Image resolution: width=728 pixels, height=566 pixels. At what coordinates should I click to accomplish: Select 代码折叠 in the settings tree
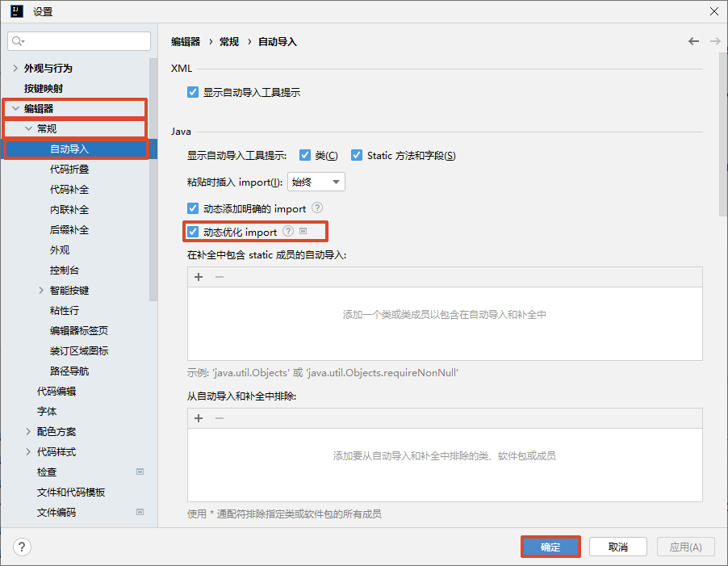pyautogui.click(x=69, y=170)
